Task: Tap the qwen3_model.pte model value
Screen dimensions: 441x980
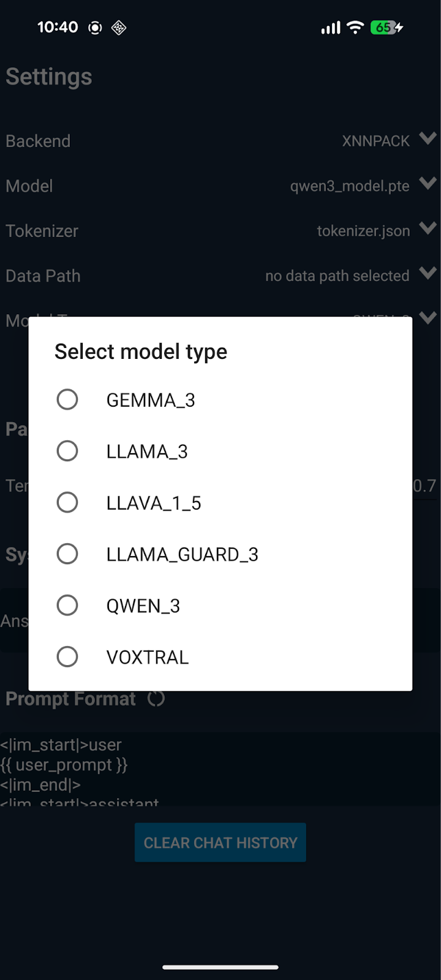Action: [350, 186]
